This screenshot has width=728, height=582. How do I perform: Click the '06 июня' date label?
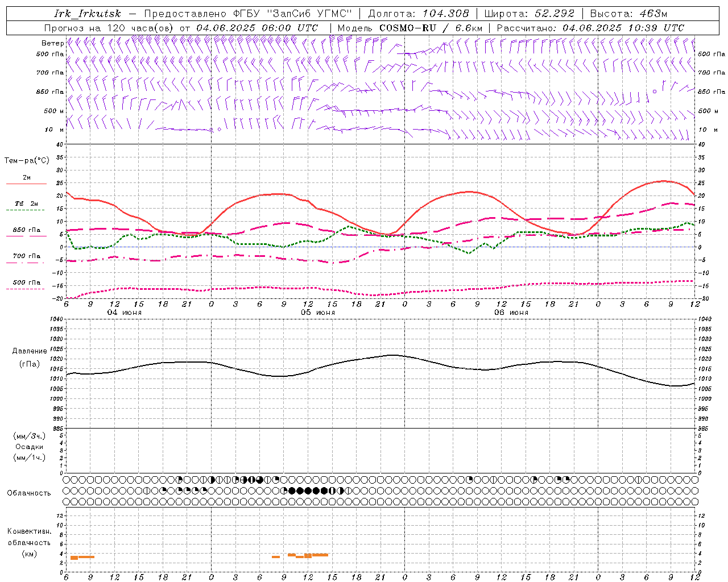tap(511, 313)
